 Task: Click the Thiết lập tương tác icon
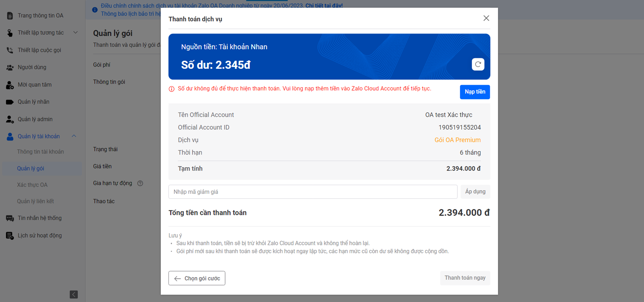[10, 33]
